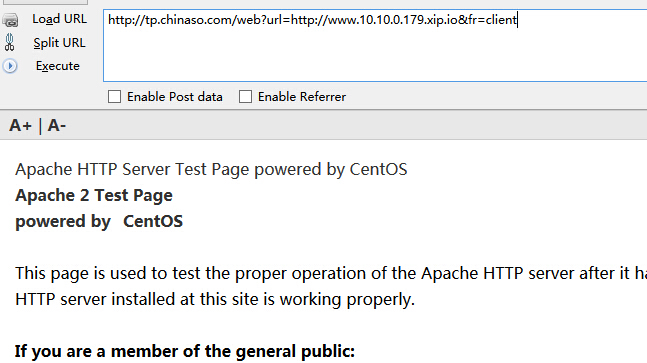This screenshot has width=647, height=363.
Task: Click the Split URL scissors icon
Action: (x=9, y=42)
